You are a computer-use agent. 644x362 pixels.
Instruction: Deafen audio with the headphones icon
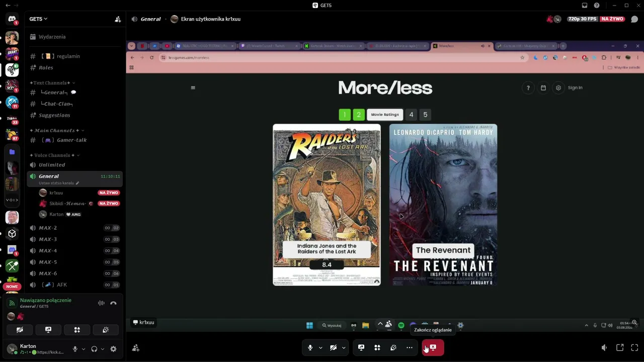[x=94, y=349]
